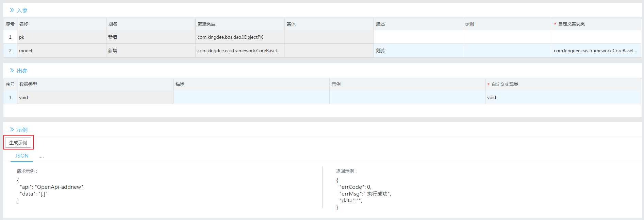Click the 描述 cell of the void output row
The image size is (644, 220).
coord(251,97)
